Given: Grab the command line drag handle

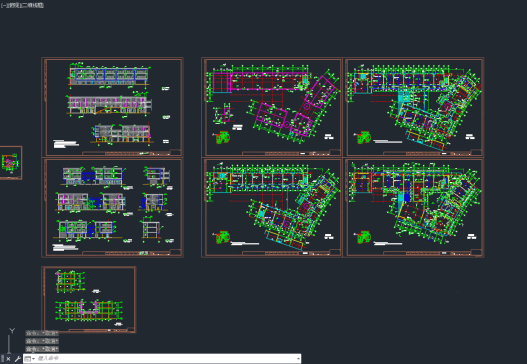Looking at the screenshot, I should coord(3,359).
